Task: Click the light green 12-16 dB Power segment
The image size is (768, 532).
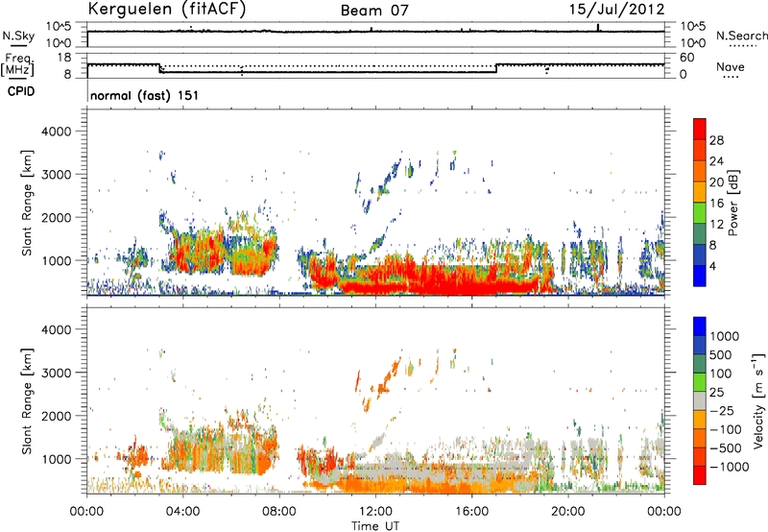Action: pyautogui.click(x=700, y=213)
